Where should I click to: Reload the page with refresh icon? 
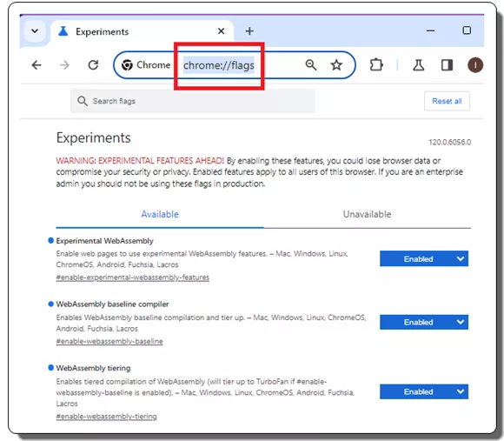click(x=93, y=65)
